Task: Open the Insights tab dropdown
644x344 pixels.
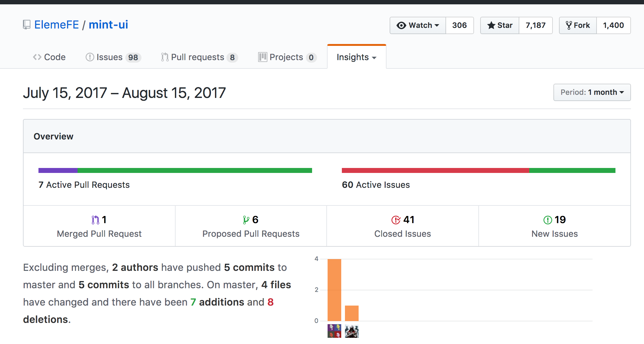Action: coord(357,57)
